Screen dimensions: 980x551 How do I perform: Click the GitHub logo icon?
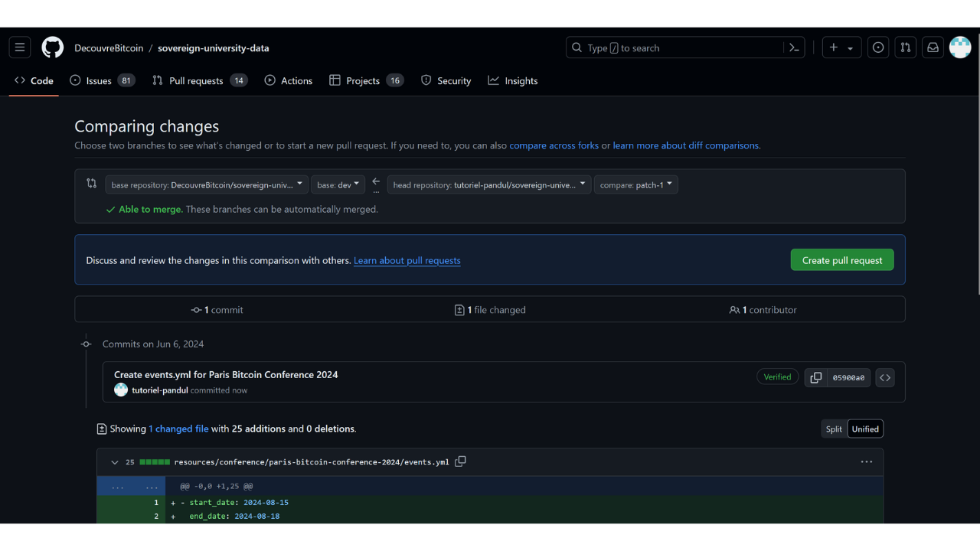(52, 47)
